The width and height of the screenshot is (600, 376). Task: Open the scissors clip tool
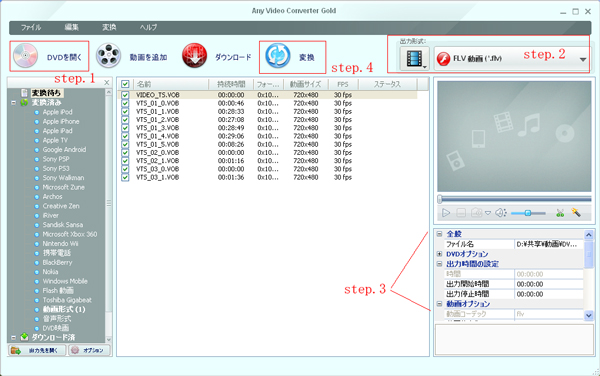tap(560, 213)
